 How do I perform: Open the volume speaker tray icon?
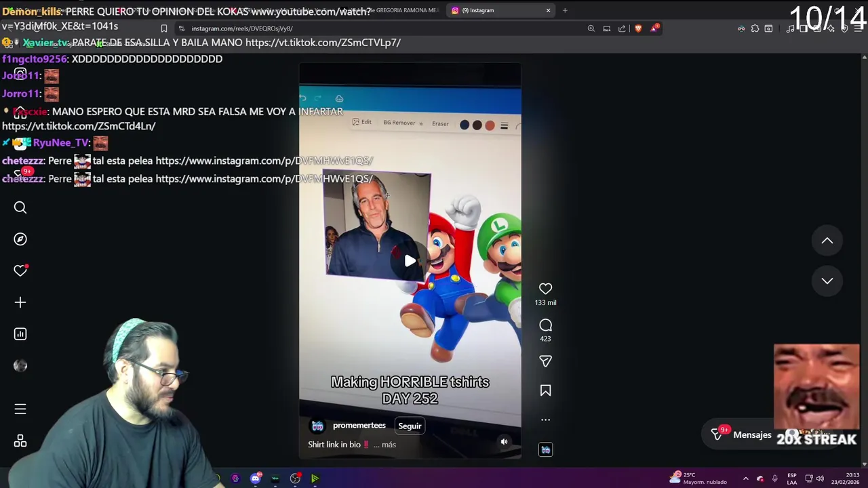pos(819,479)
